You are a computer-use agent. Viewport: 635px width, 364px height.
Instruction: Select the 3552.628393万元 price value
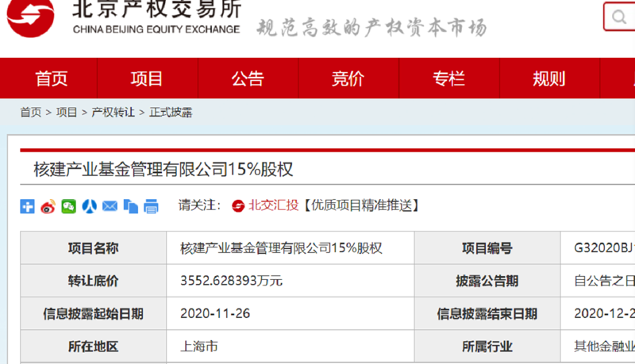[x=231, y=281]
